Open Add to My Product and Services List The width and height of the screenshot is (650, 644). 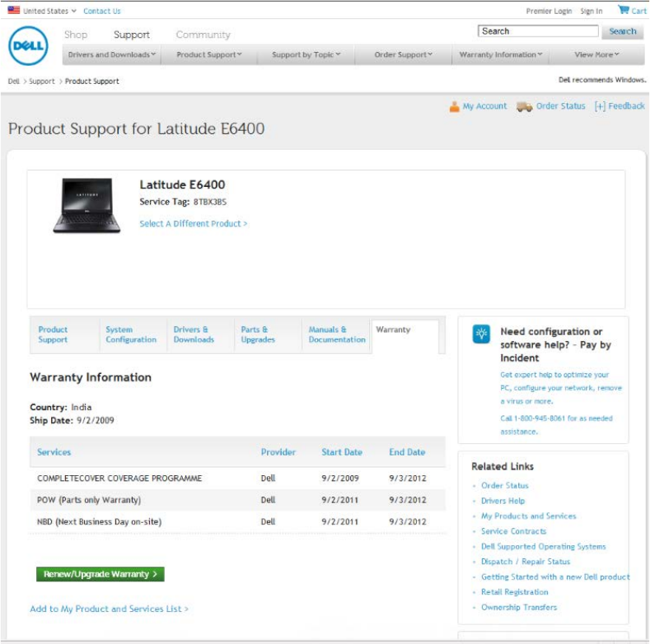(109, 609)
